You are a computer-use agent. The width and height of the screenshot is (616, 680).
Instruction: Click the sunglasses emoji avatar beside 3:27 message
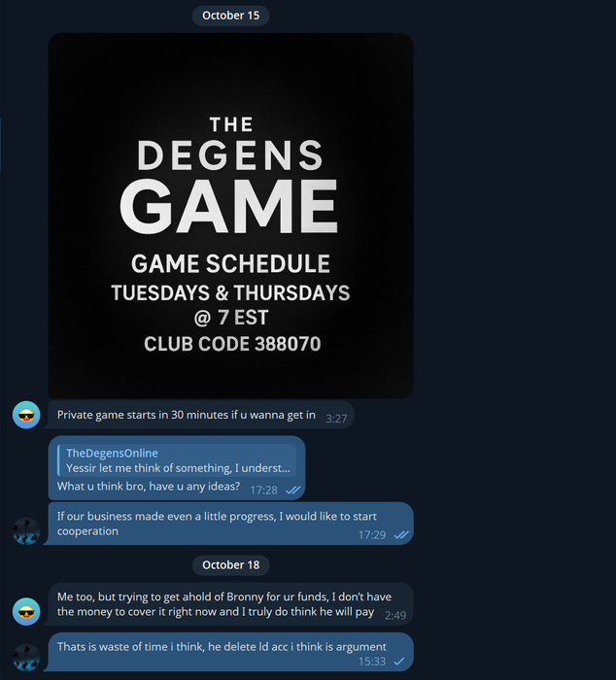[x=26, y=415]
